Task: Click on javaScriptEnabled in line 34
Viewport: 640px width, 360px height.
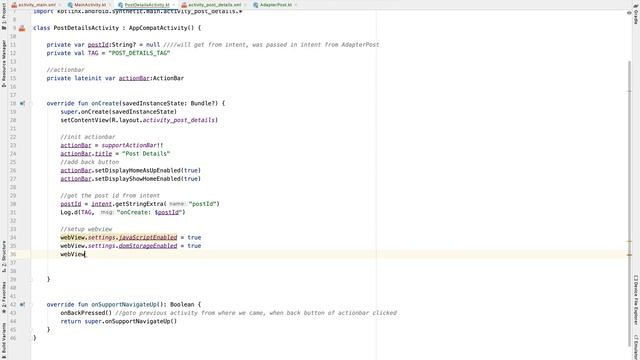Action: click(148, 238)
